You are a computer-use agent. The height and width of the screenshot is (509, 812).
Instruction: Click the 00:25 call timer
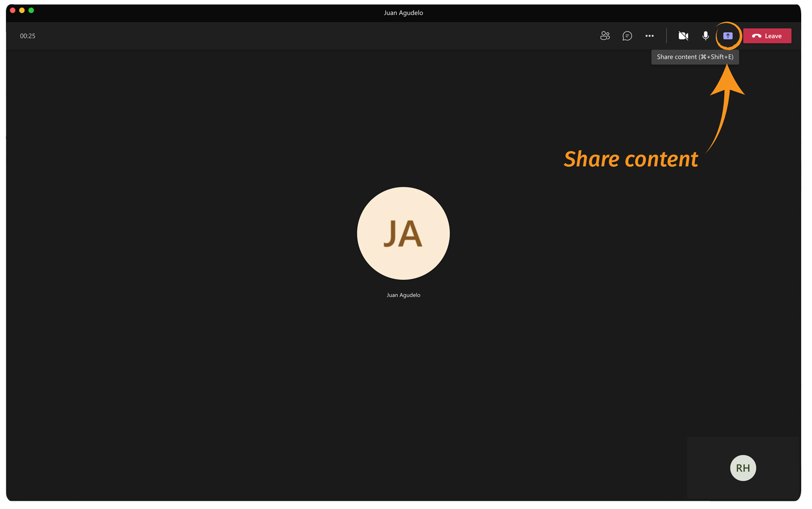(x=28, y=36)
